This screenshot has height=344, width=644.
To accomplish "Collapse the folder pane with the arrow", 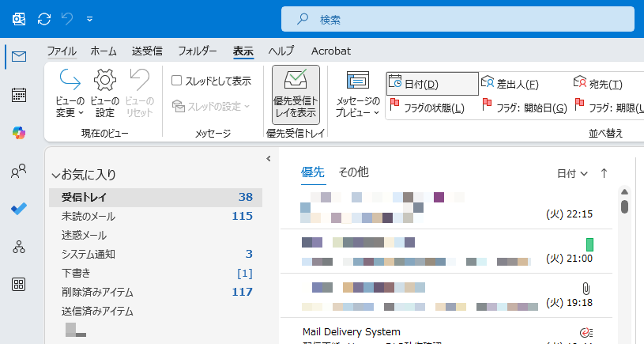I will (269, 159).
